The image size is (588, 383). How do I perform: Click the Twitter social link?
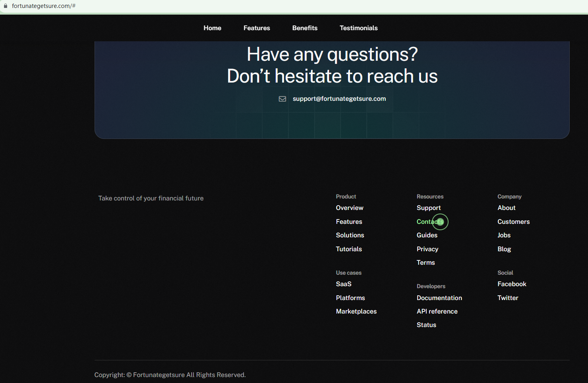(x=508, y=298)
